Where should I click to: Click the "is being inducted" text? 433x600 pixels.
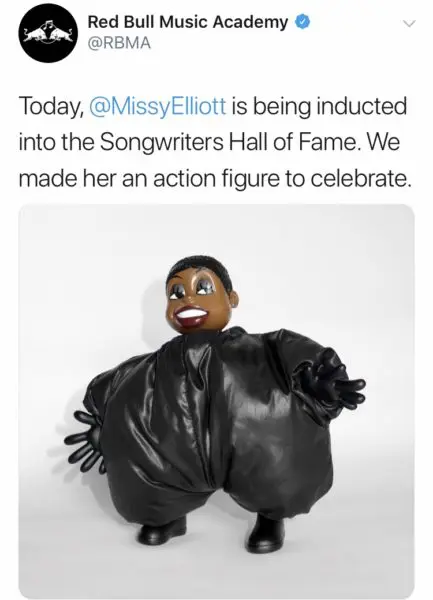(319, 107)
